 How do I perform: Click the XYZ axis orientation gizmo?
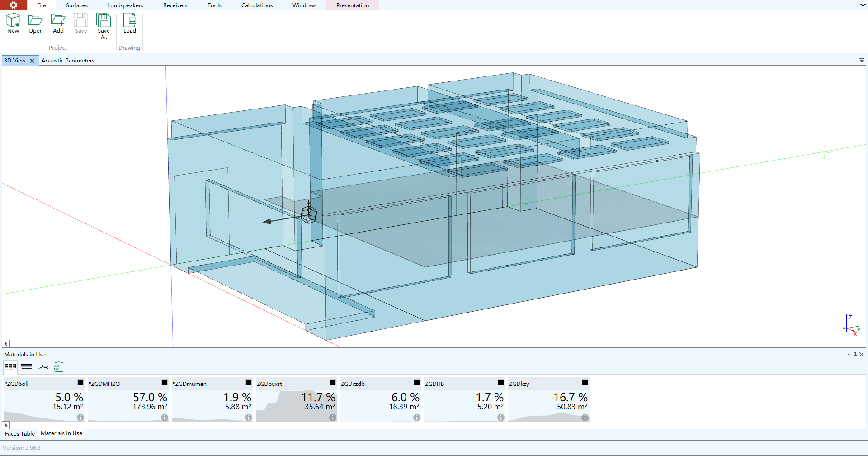852,325
